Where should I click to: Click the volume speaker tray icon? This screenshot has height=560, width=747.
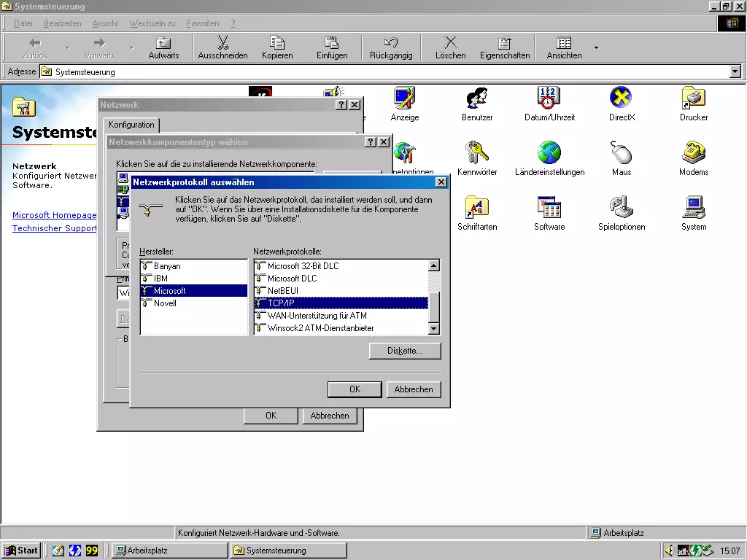(669, 551)
